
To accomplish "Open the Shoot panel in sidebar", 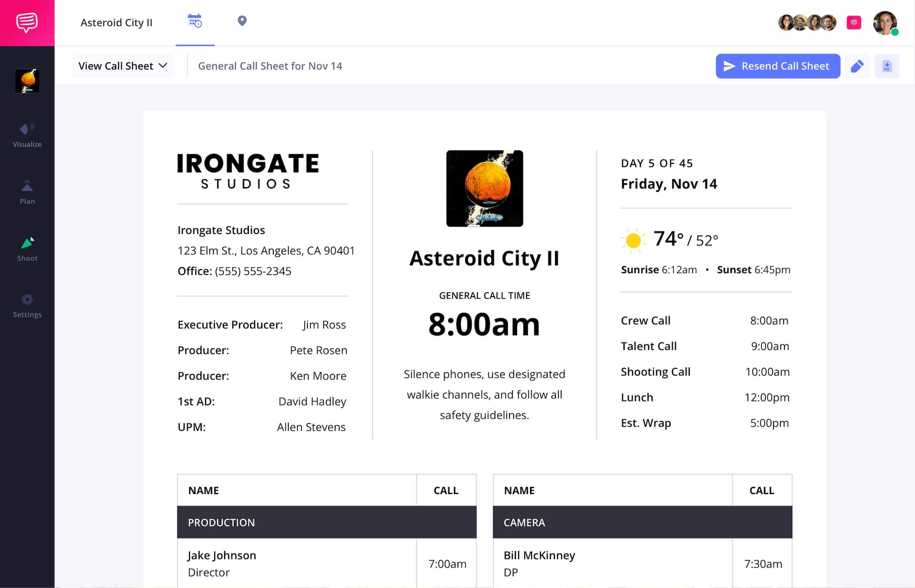I will click(x=26, y=248).
